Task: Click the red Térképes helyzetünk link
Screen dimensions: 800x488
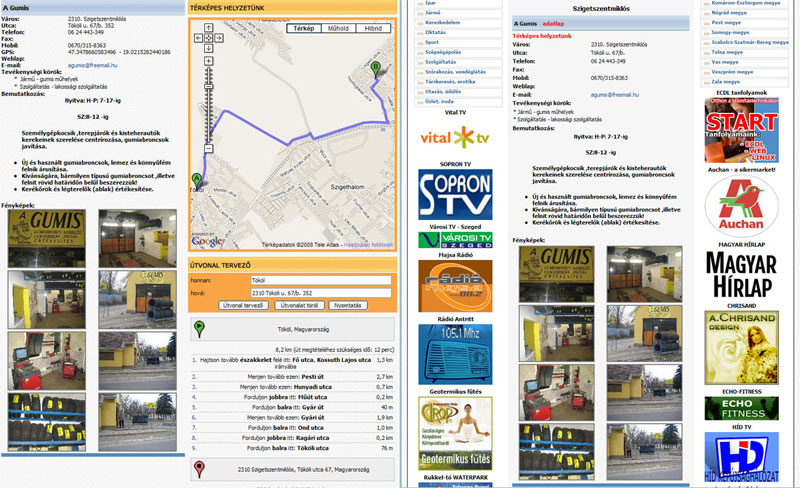Action: [542, 36]
